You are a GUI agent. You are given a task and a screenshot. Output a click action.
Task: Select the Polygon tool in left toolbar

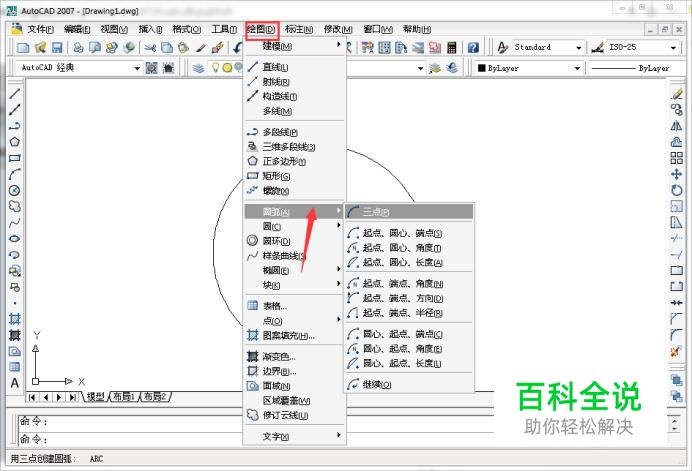(x=15, y=142)
